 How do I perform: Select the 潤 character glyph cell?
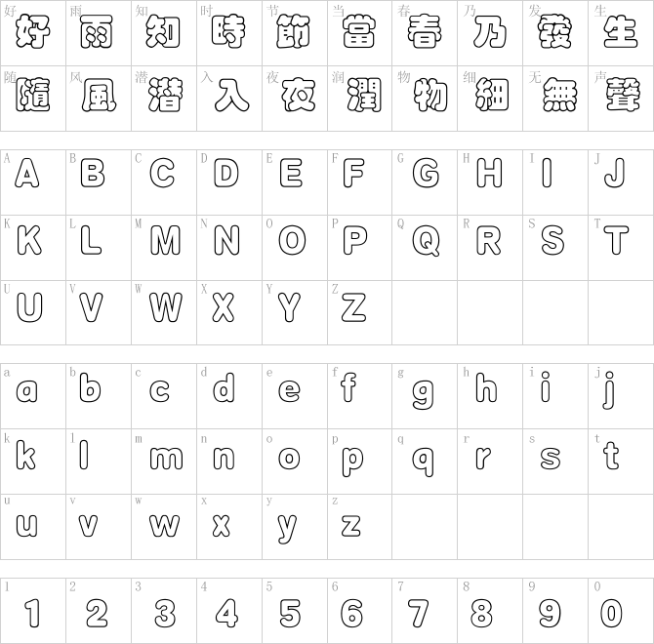359,99
